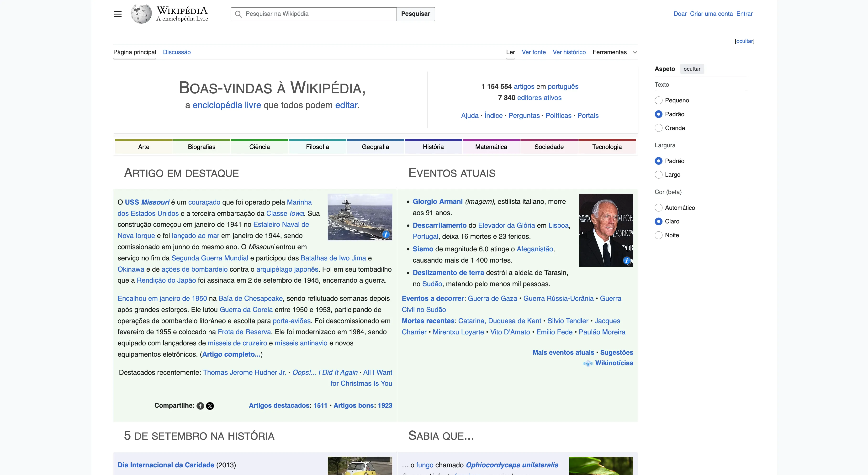
Task: Click the magnifier icon in search box
Action: pos(238,14)
